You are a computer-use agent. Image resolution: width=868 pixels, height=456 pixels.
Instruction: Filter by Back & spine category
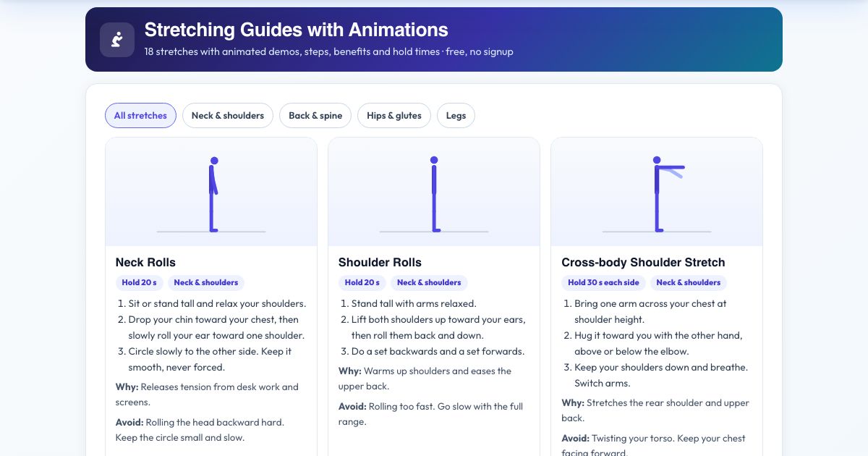[x=315, y=115]
